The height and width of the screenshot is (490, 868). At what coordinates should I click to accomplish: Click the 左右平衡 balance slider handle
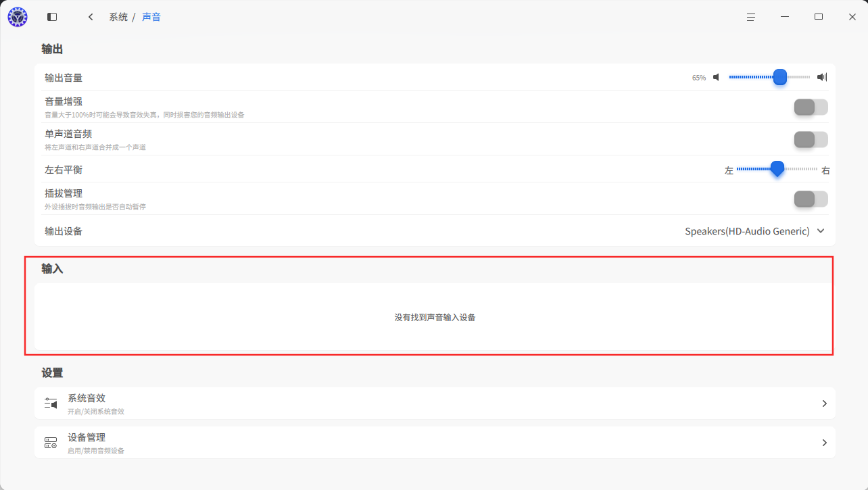coord(777,169)
